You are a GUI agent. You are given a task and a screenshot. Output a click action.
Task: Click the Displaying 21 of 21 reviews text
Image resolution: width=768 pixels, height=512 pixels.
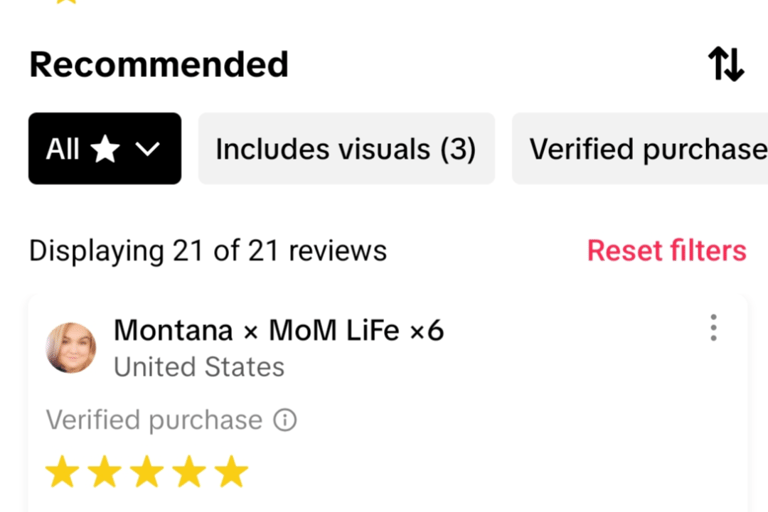point(208,250)
